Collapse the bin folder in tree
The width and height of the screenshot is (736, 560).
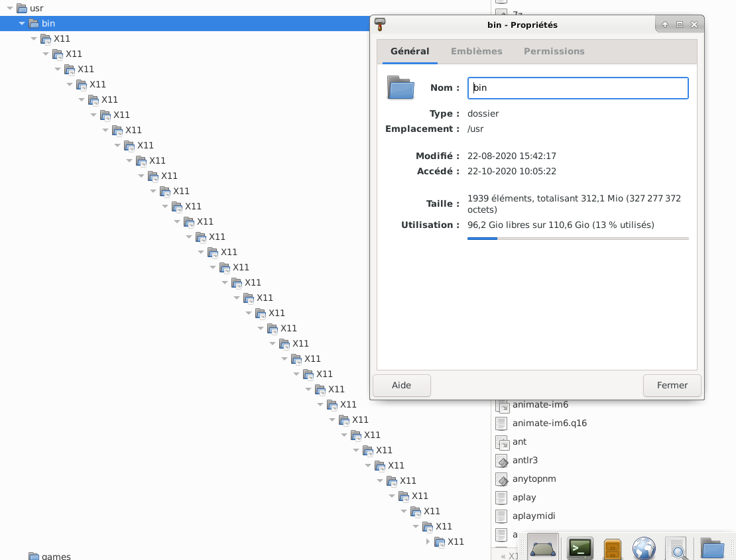coord(23,24)
